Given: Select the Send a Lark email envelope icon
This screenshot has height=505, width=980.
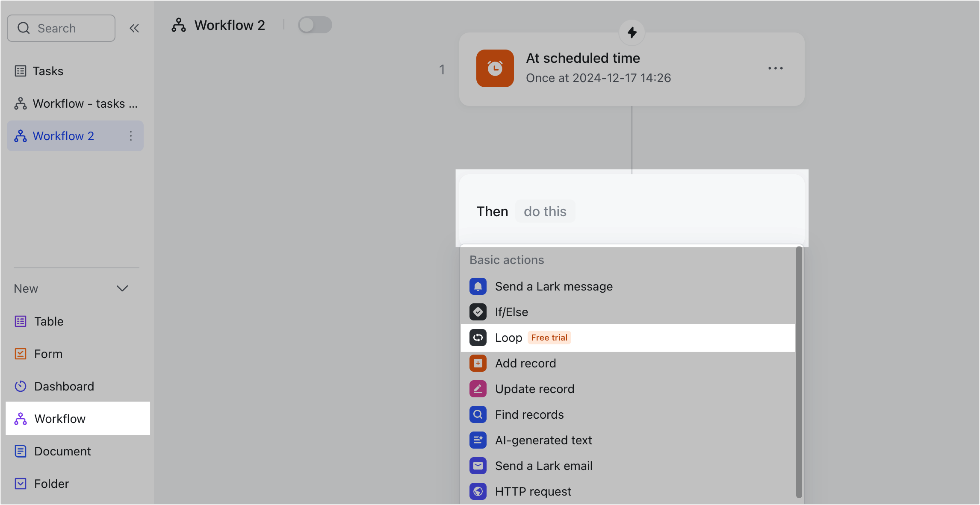Looking at the screenshot, I should [x=478, y=466].
